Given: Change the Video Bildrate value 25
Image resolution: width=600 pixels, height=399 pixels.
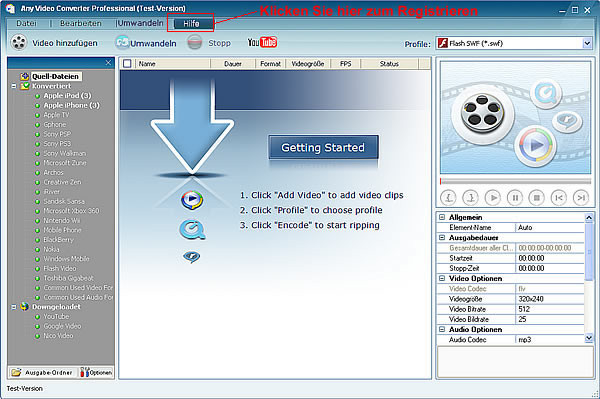Looking at the screenshot, I should click(x=550, y=319).
